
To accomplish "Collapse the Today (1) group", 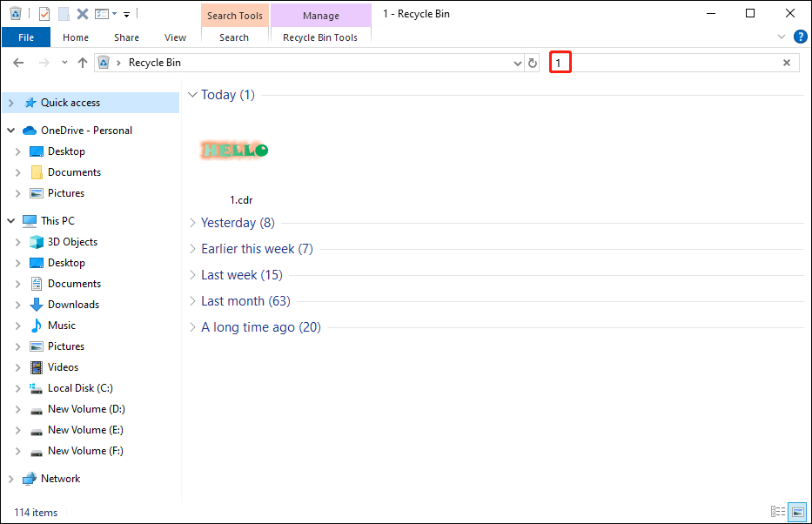I will [192, 95].
